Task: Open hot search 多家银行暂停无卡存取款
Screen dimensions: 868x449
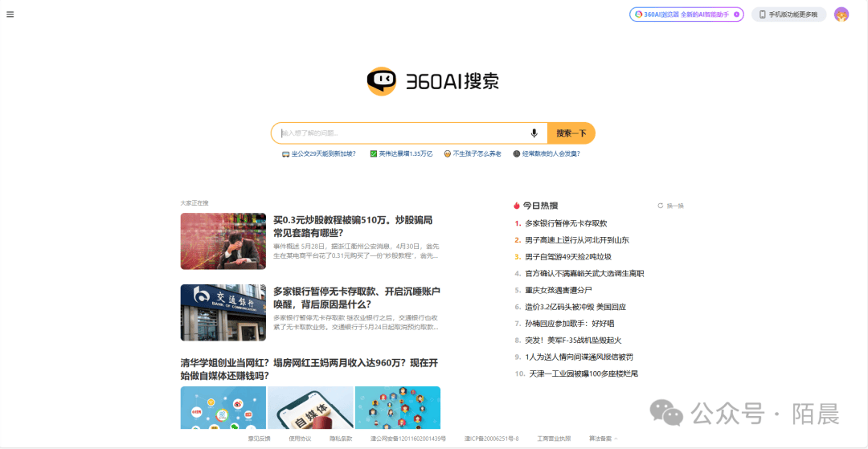Action: [x=566, y=223]
